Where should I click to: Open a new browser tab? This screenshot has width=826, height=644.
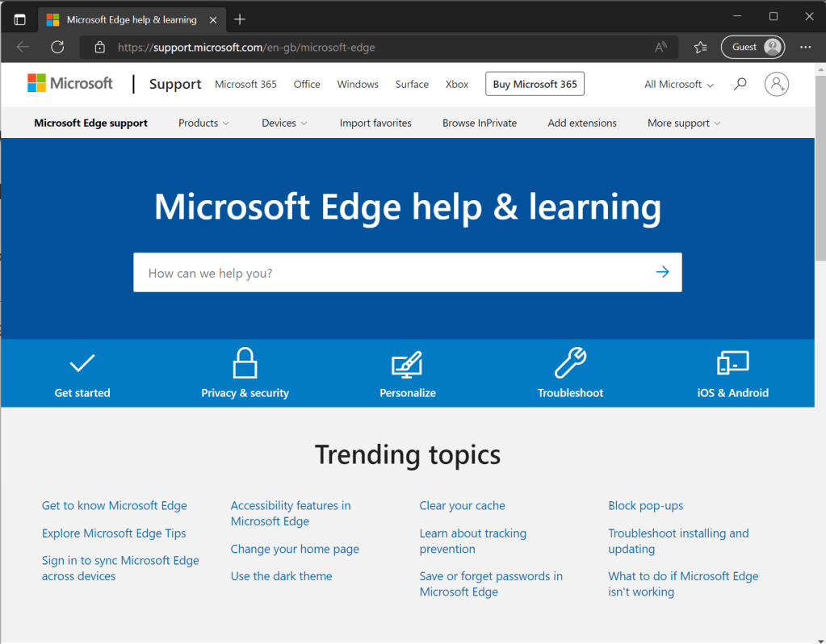[x=240, y=19]
